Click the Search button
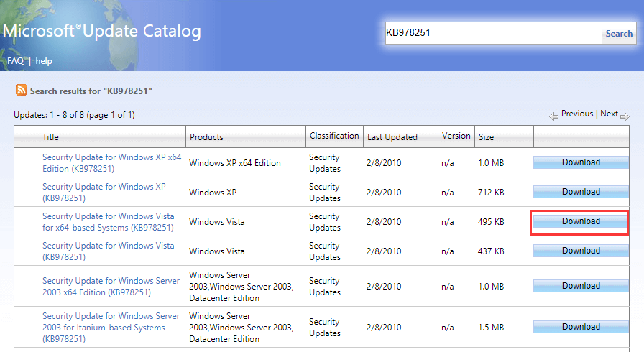Screen dimensions: 644x352 tap(618, 33)
